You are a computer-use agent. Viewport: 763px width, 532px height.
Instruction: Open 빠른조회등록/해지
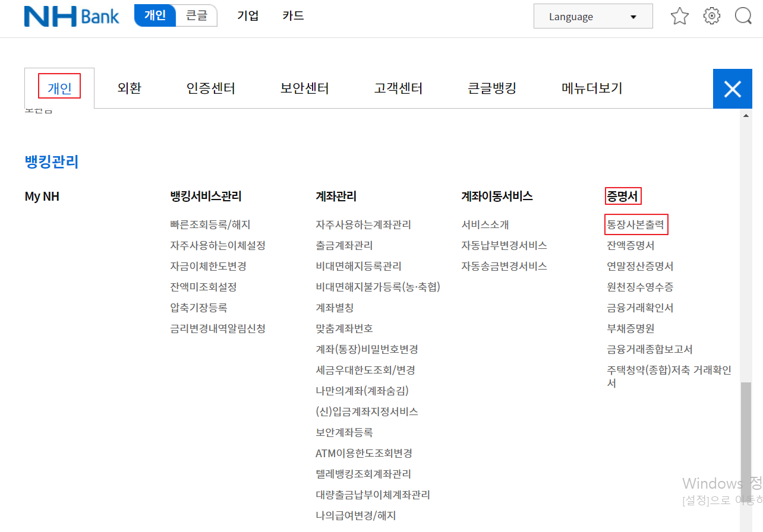210,225
